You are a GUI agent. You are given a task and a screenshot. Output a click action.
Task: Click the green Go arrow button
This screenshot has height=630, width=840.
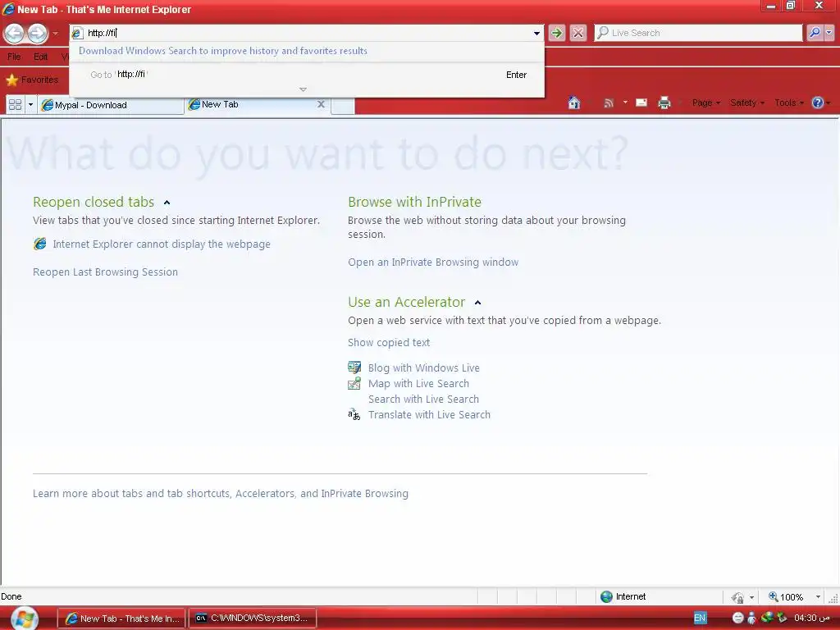coord(557,33)
